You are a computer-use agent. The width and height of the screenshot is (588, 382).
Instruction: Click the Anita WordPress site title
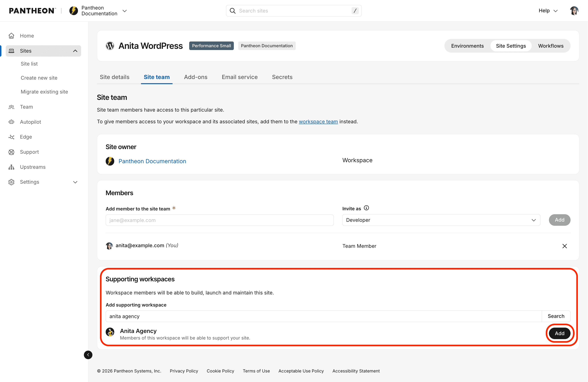tap(151, 46)
